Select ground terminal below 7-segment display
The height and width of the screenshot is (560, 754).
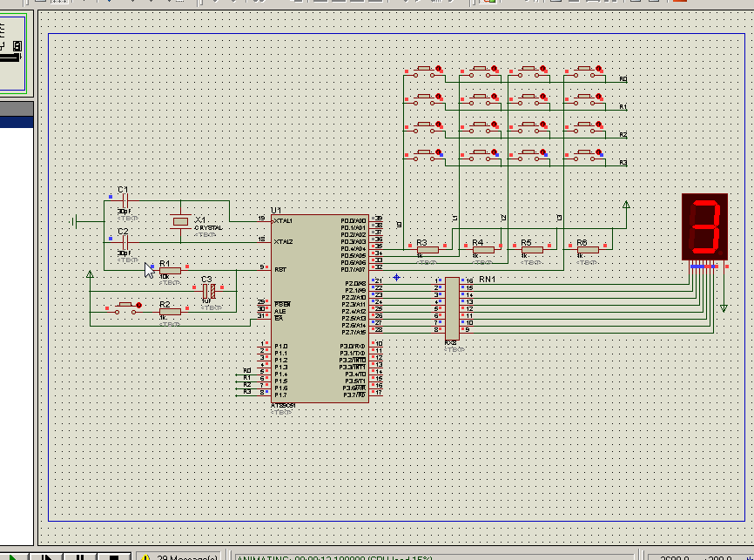tap(724, 308)
